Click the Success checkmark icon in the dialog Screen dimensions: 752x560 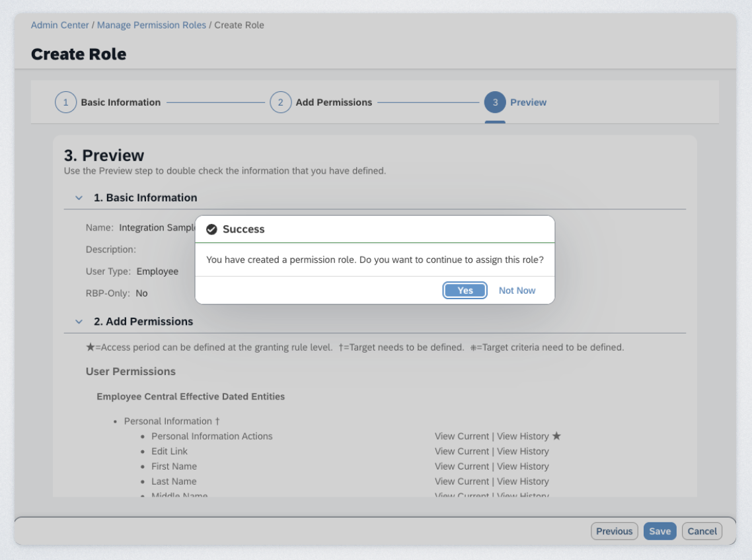(211, 229)
